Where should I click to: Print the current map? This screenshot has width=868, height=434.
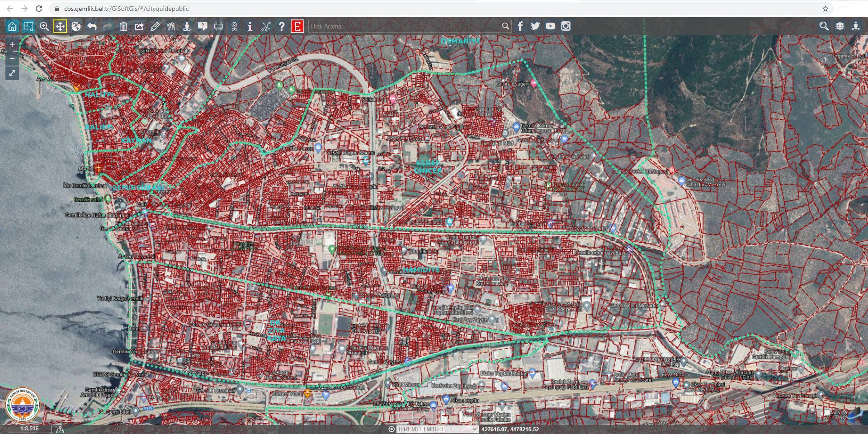[218, 26]
